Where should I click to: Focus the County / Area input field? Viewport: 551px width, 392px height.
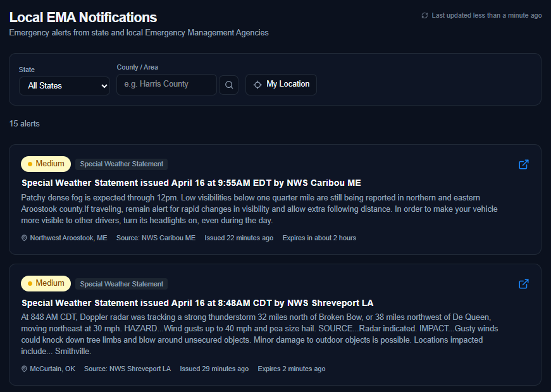166,85
